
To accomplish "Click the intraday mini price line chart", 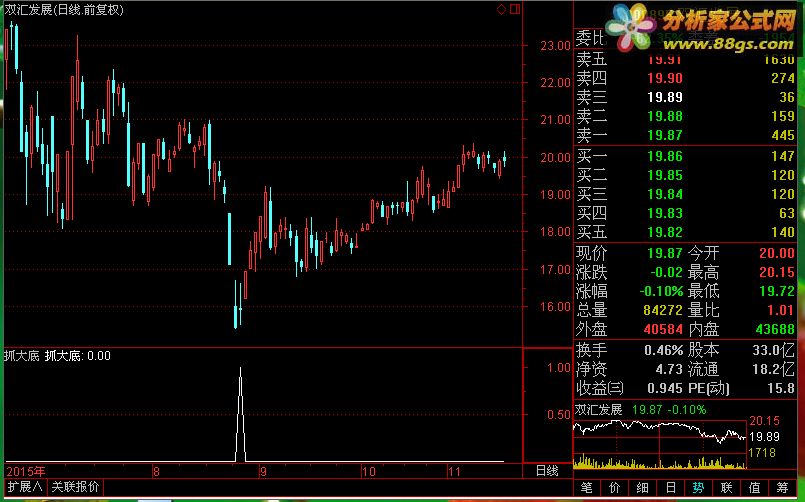I will coord(659,431).
